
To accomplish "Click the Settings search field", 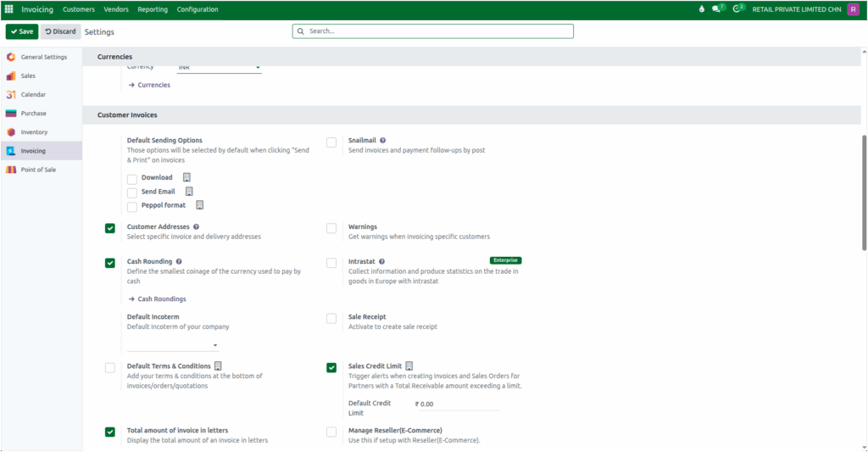I will click(433, 31).
